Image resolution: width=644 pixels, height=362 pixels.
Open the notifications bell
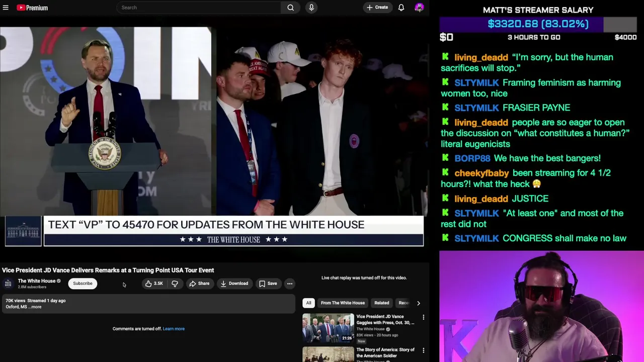[401, 8]
